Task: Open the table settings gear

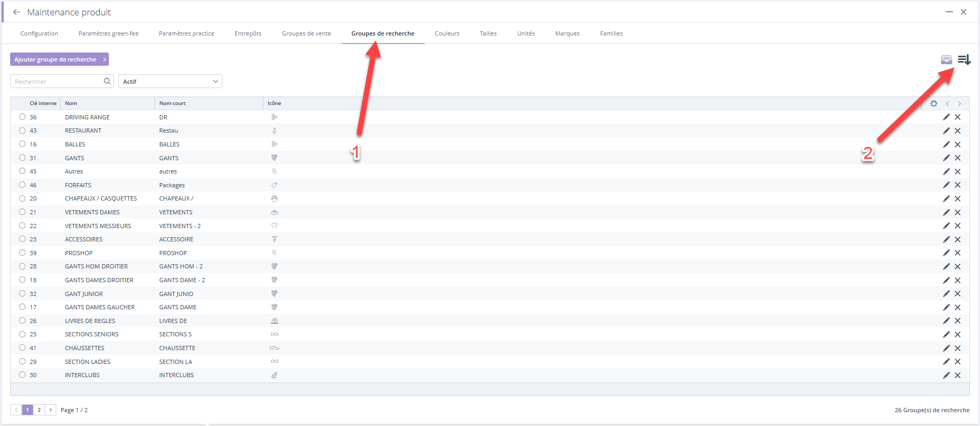Action: (934, 103)
